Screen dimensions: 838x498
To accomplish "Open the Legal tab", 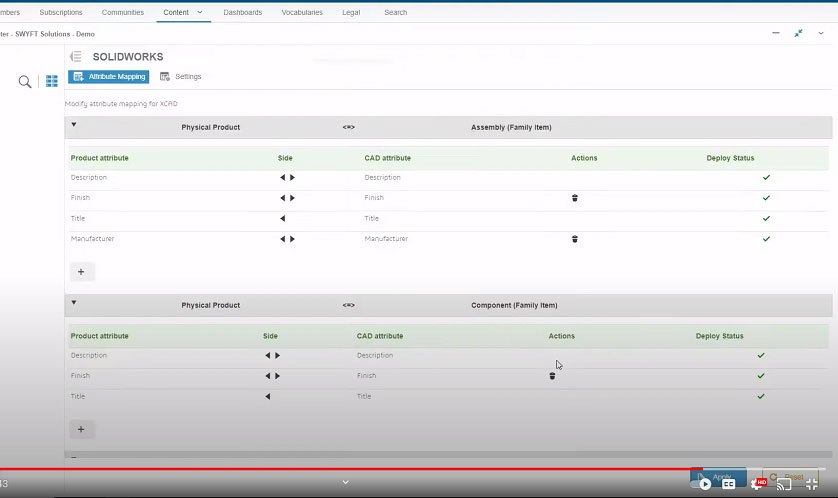I will pos(351,12).
